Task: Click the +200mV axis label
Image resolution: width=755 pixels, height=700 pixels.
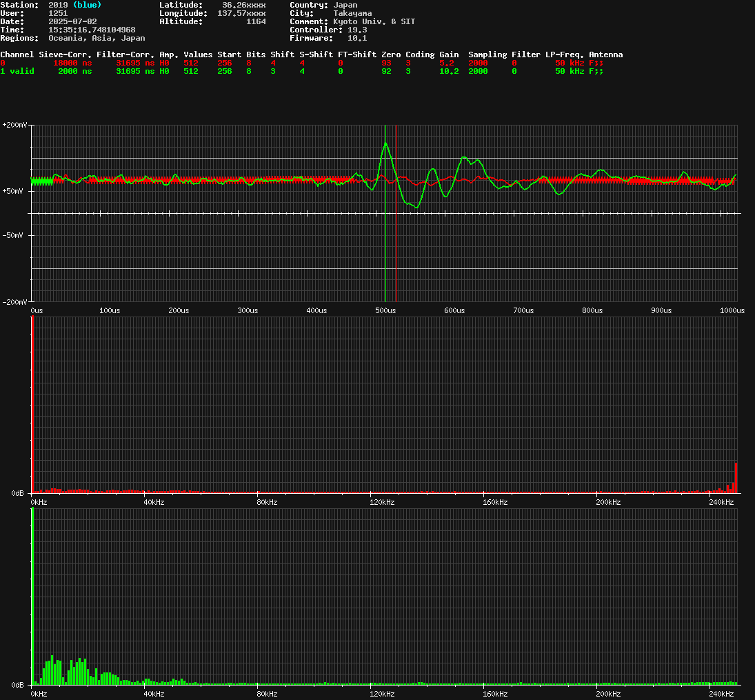Action: click(x=14, y=125)
